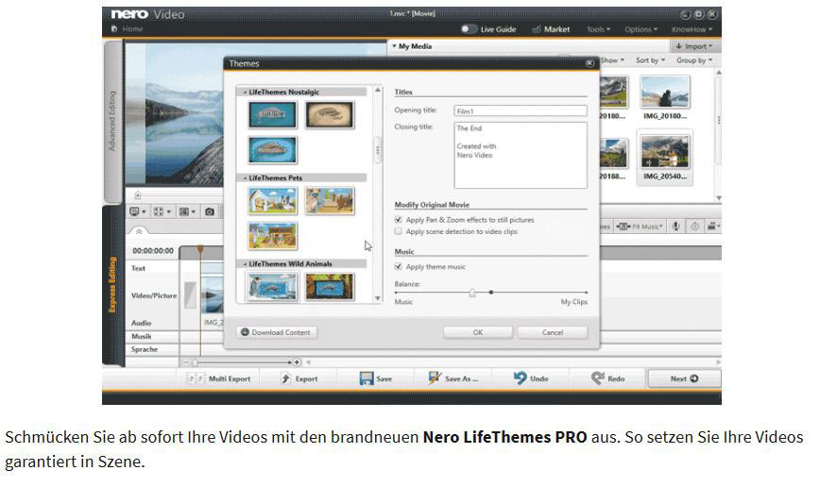820x504 pixels.
Task: Select the third Pets theme thumbnail
Action: click(x=272, y=236)
